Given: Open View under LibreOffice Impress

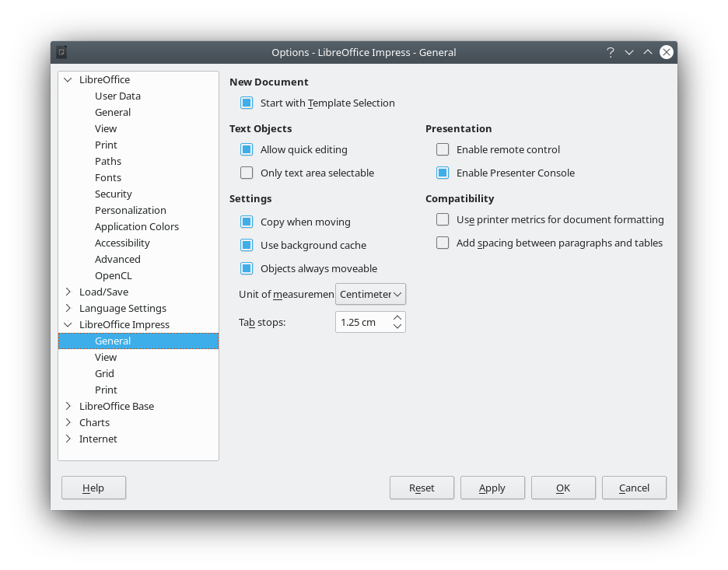Looking at the screenshot, I should (x=106, y=357).
